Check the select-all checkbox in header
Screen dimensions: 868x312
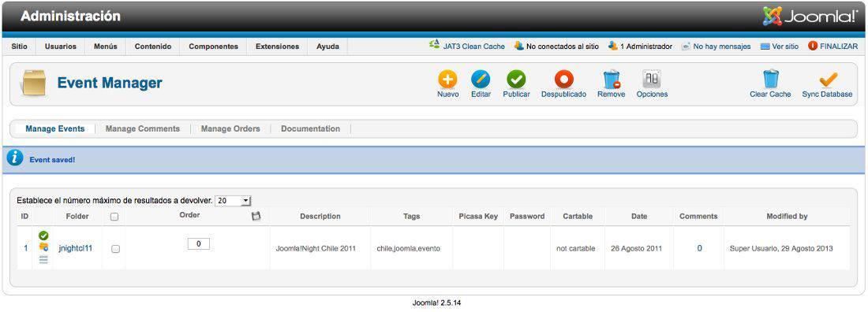(114, 217)
